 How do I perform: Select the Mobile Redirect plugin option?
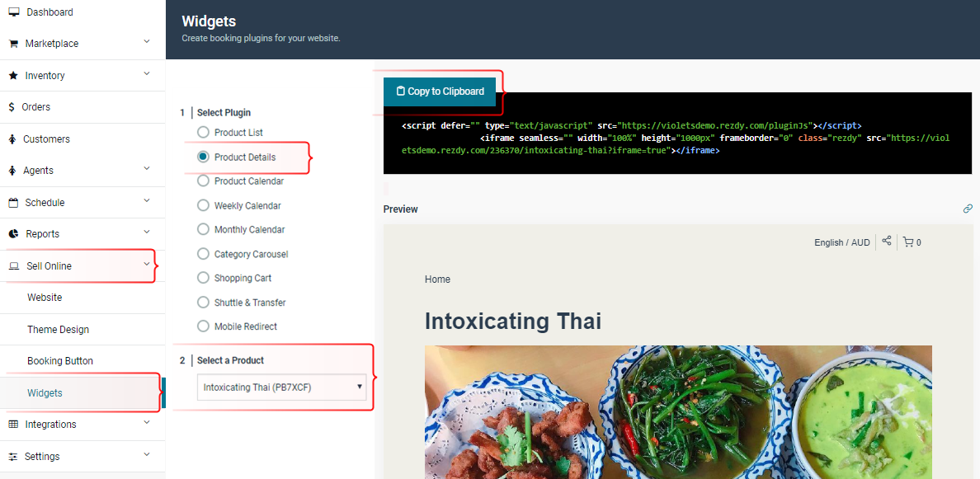(x=203, y=326)
